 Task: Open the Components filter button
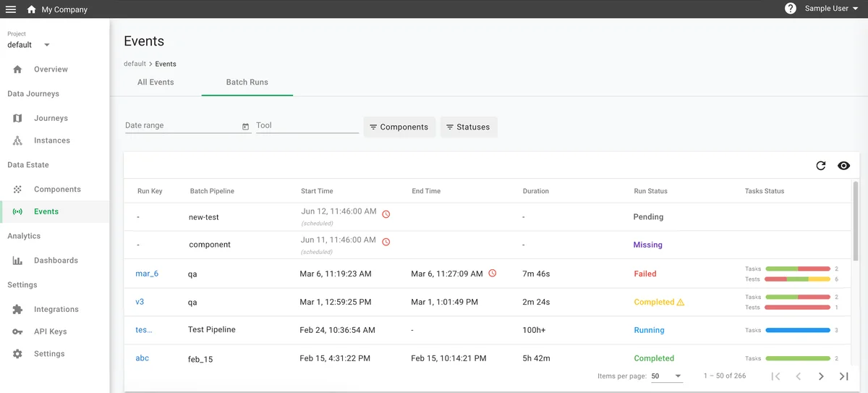(x=399, y=127)
